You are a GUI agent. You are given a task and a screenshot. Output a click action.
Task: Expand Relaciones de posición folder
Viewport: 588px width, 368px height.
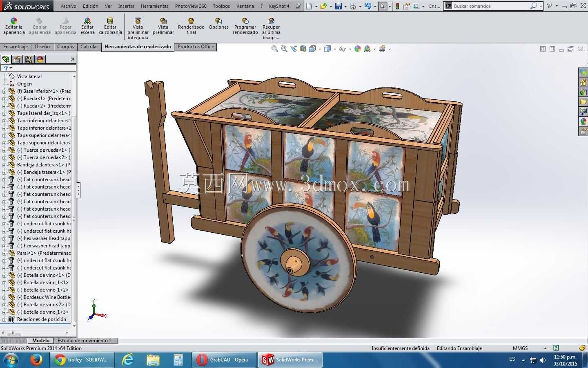point(4,319)
